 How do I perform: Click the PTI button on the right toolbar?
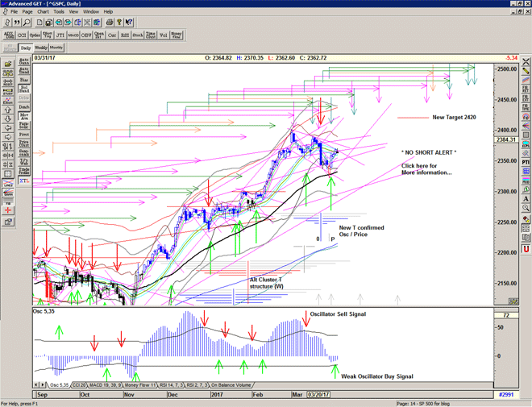point(526,162)
